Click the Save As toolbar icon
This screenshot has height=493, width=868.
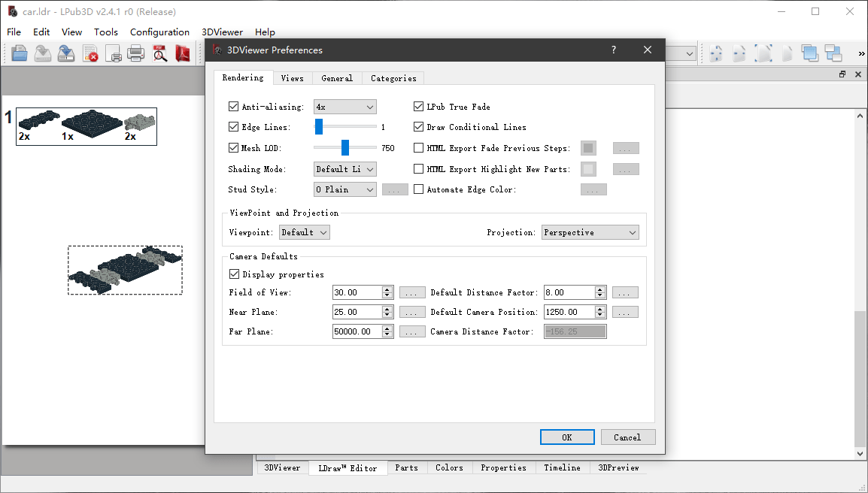(66, 53)
